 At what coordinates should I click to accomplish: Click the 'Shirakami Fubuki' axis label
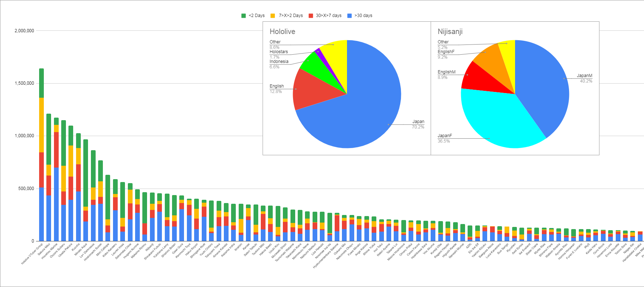click(x=152, y=252)
